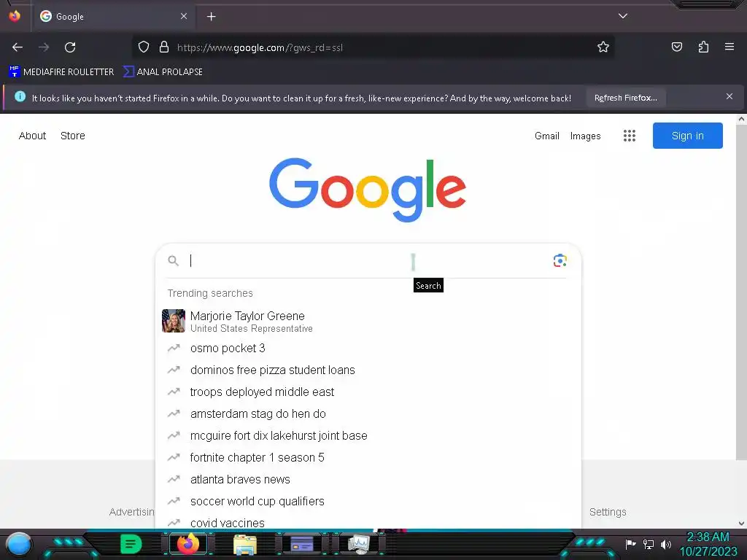Click Marjorie Taylor Greene thumbnail photo
This screenshot has height=560, width=747.
(x=174, y=321)
